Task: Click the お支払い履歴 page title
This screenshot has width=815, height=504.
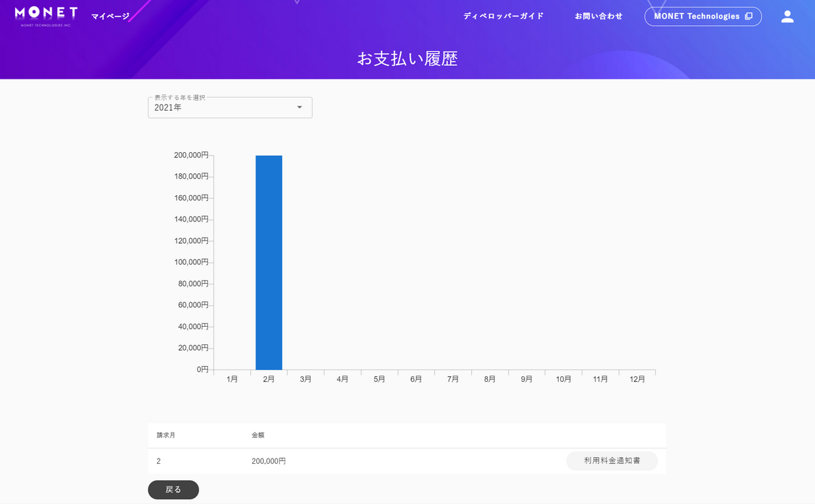Action: (408, 58)
